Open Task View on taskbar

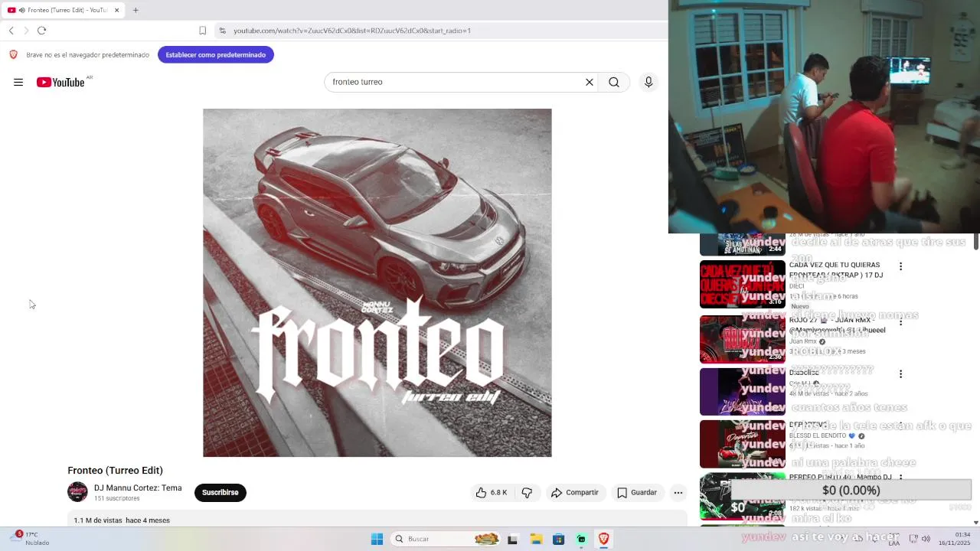[x=512, y=539]
